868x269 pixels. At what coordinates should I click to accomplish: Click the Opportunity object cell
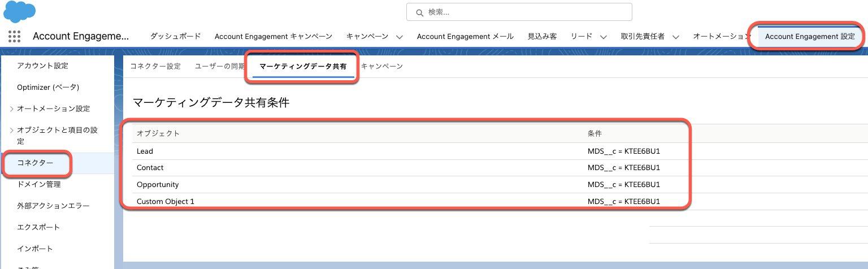[x=158, y=185]
